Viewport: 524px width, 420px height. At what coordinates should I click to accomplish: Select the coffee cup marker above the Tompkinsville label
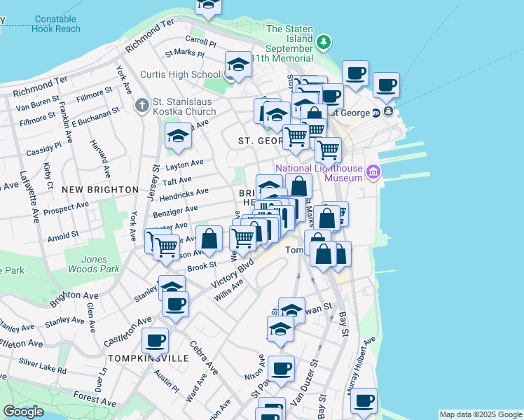155,342
